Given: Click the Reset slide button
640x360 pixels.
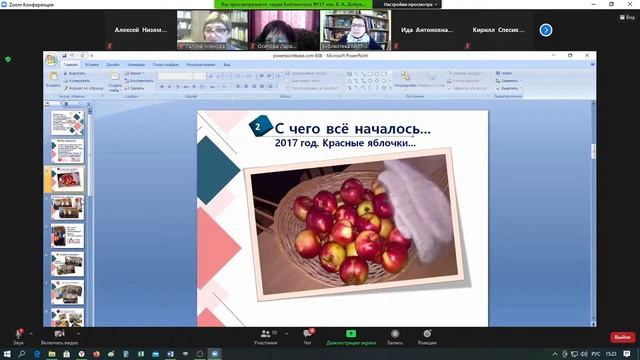Looking at the screenshot, I should [x=139, y=80].
